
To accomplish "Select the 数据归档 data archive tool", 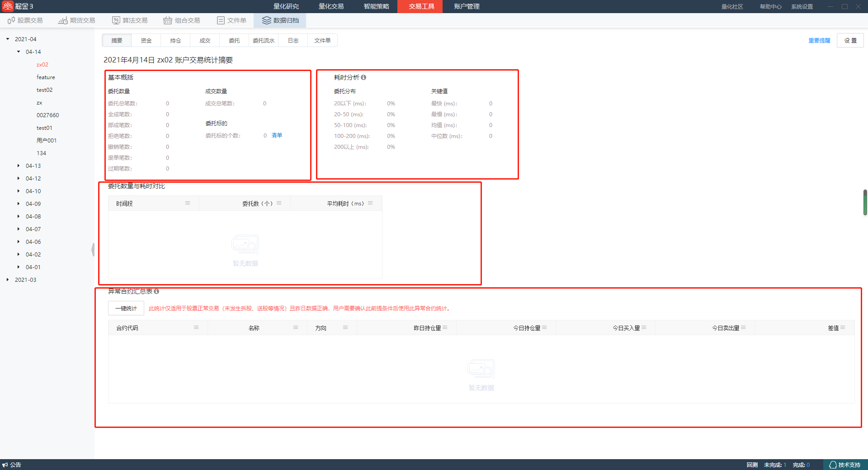I will click(280, 20).
